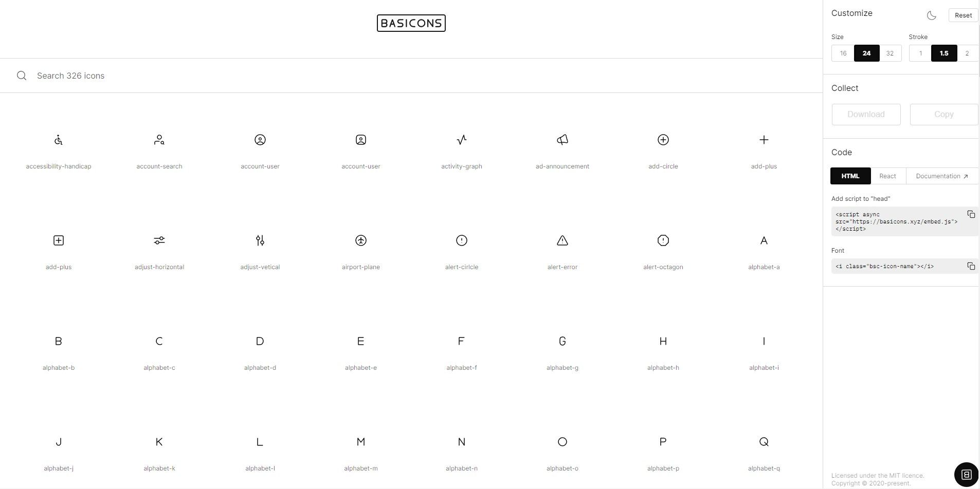
Task: Click the BASICONS logo
Action: [x=411, y=23]
